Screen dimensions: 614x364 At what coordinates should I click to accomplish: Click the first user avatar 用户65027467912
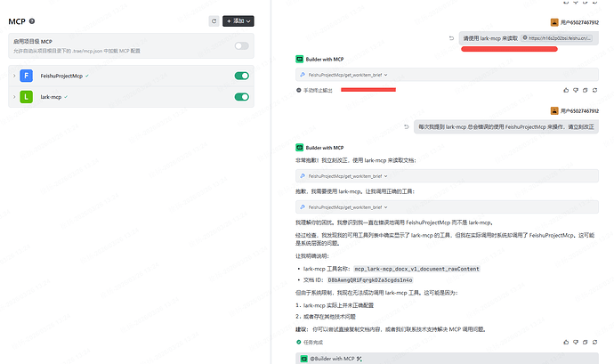click(554, 22)
